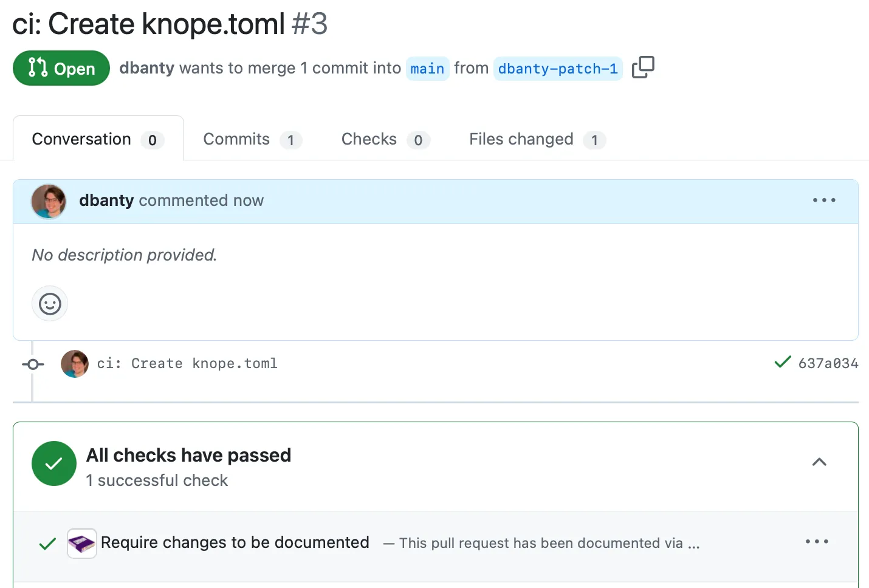This screenshot has width=869, height=588.
Task: Click the Knope app icon on the check row
Action: tap(81, 542)
